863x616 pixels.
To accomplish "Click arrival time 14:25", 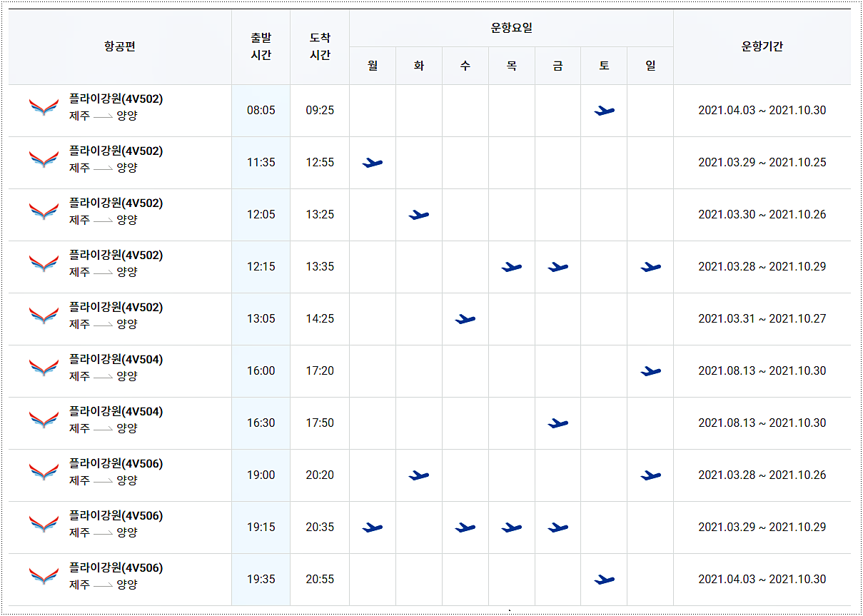I will 320,319.
